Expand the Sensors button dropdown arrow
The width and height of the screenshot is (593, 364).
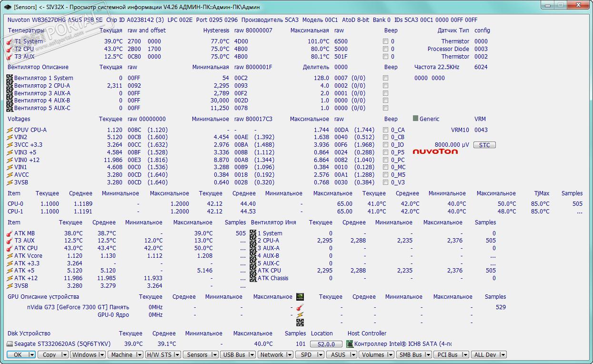point(214,355)
